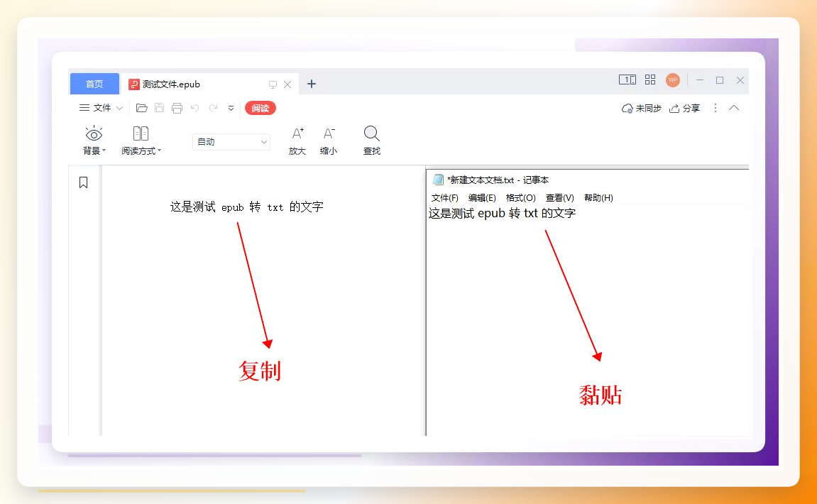Click the display icon on 测试文件.epub tab
Screen dimensions: 817x504
tap(273, 84)
